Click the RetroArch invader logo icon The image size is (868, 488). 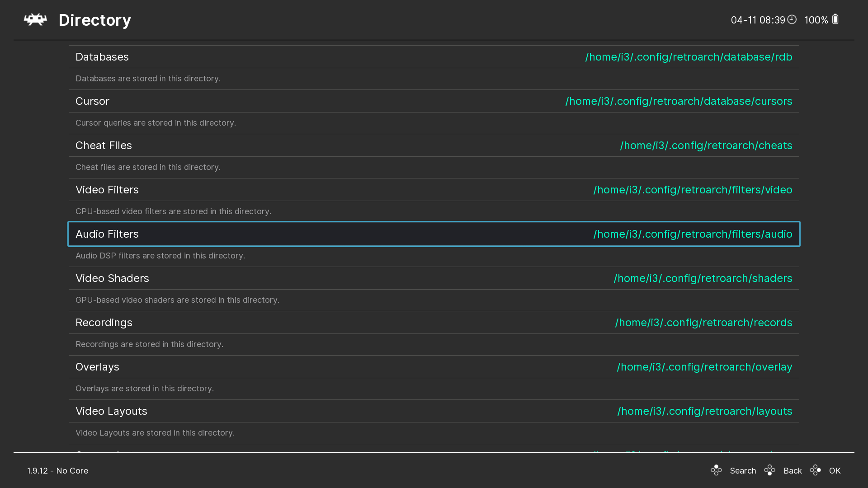coord(35,20)
